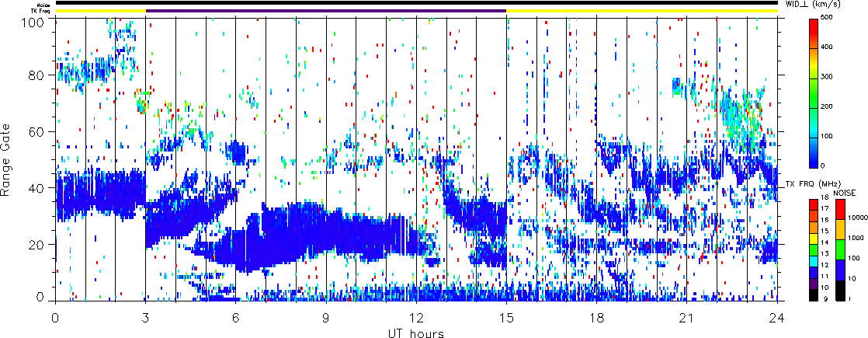Click the purple TX Freq bar segment
Viewport: 868px width, 338px height.
pos(325,11)
